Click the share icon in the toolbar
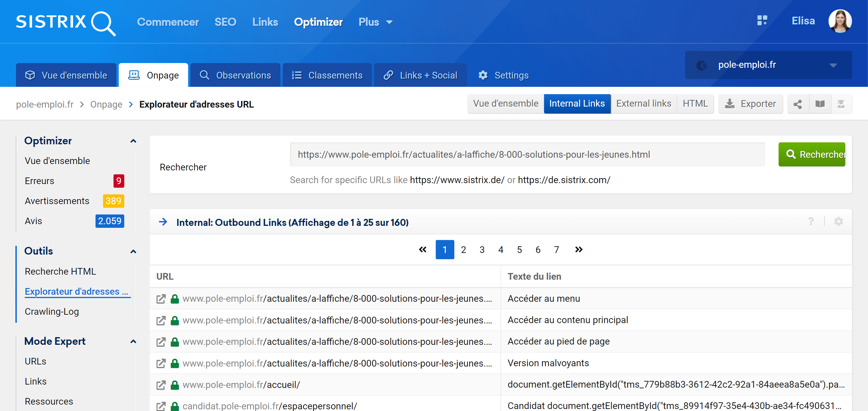This screenshot has height=411, width=868. 798,104
